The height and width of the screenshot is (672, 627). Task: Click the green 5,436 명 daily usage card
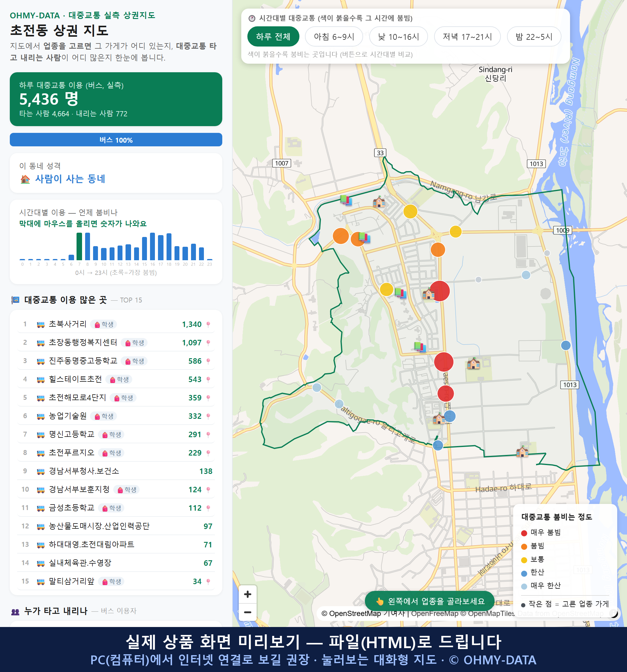pos(116,99)
